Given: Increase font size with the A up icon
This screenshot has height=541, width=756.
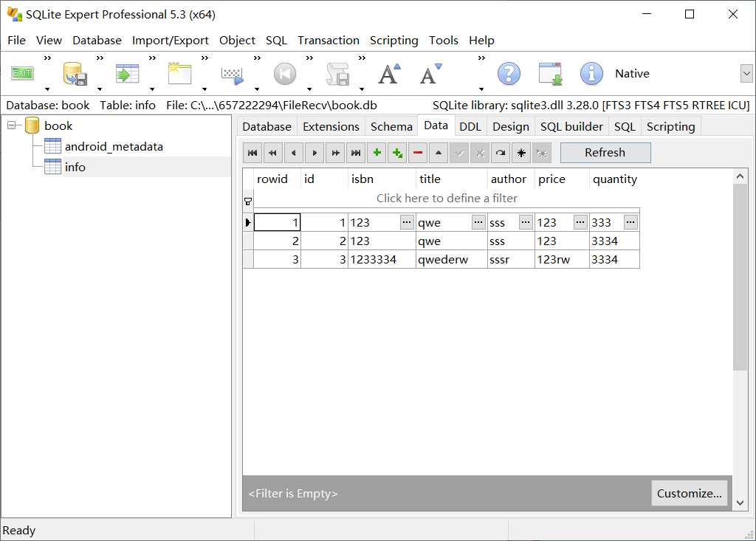Looking at the screenshot, I should pyautogui.click(x=390, y=74).
